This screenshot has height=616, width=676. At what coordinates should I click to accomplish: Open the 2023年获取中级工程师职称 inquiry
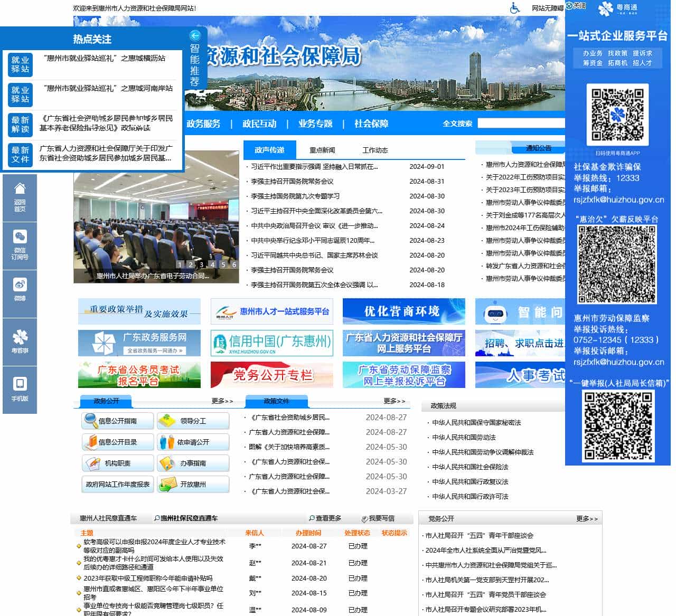click(x=148, y=578)
